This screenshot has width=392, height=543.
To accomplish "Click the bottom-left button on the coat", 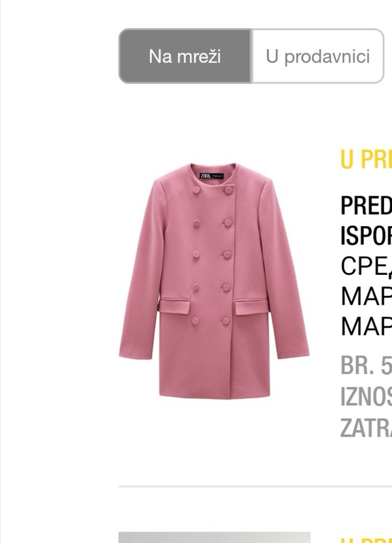I will coord(195,320).
